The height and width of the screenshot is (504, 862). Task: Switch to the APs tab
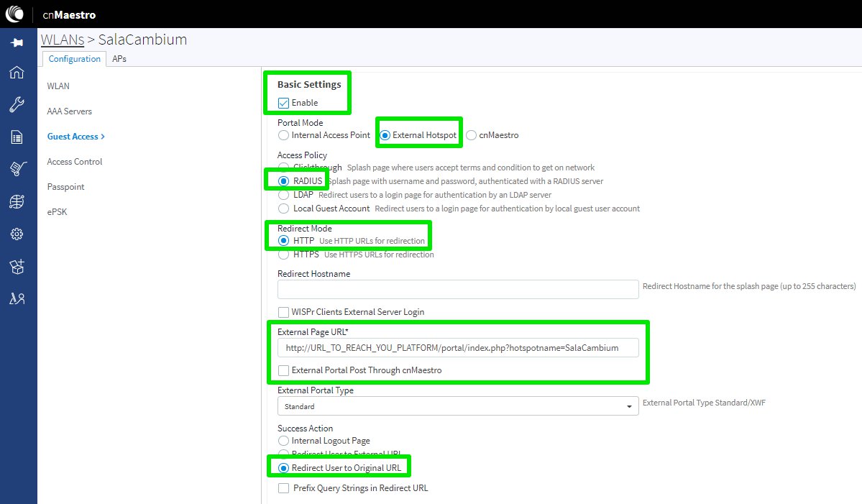tap(119, 59)
